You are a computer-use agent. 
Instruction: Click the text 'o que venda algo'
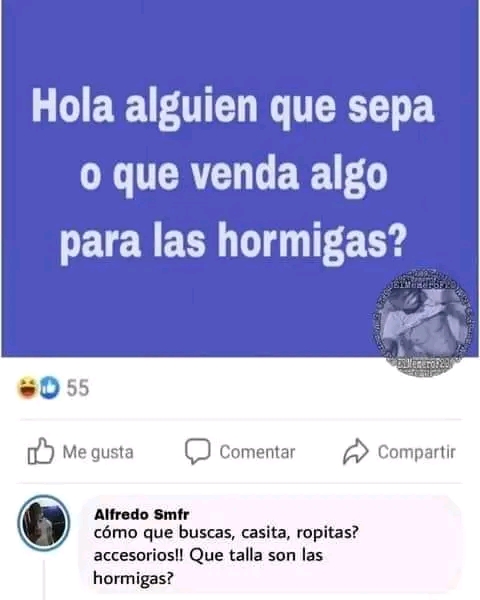[x=234, y=176]
